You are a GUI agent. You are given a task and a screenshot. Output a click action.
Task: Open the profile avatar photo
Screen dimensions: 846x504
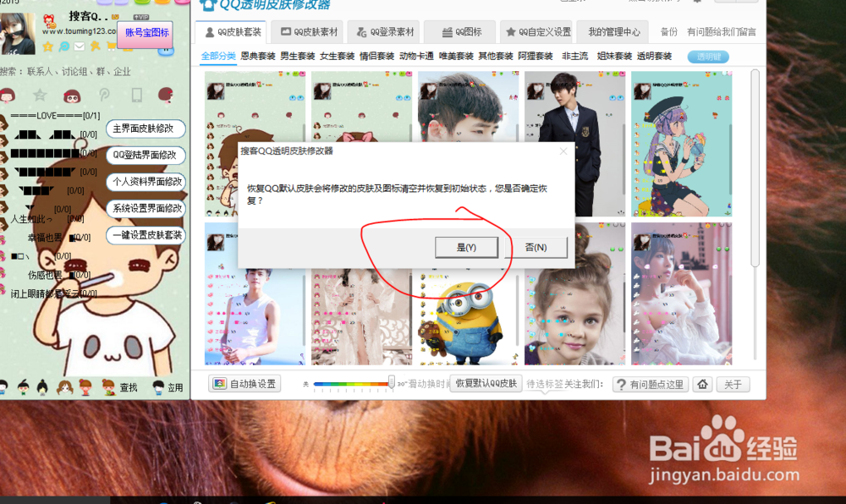18,34
